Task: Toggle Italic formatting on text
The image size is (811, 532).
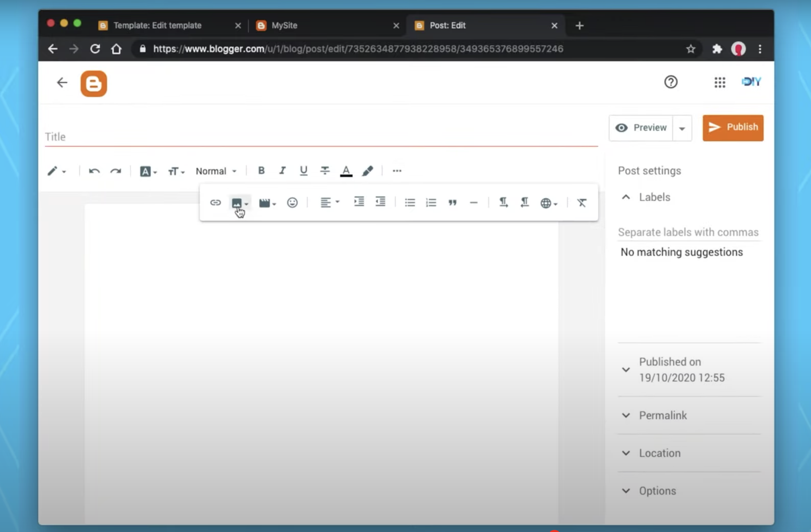Action: [x=282, y=171]
